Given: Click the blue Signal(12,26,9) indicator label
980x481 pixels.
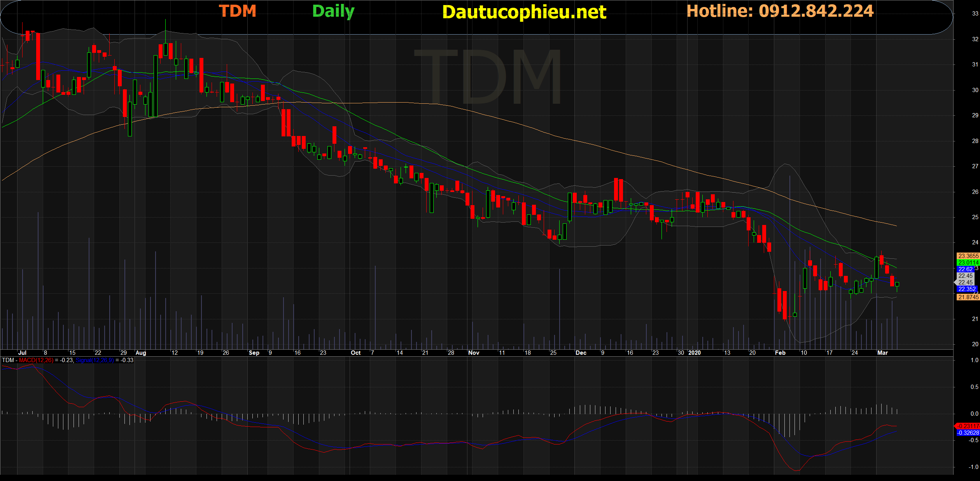Looking at the screenshot, I should click(x=94, y=360).
